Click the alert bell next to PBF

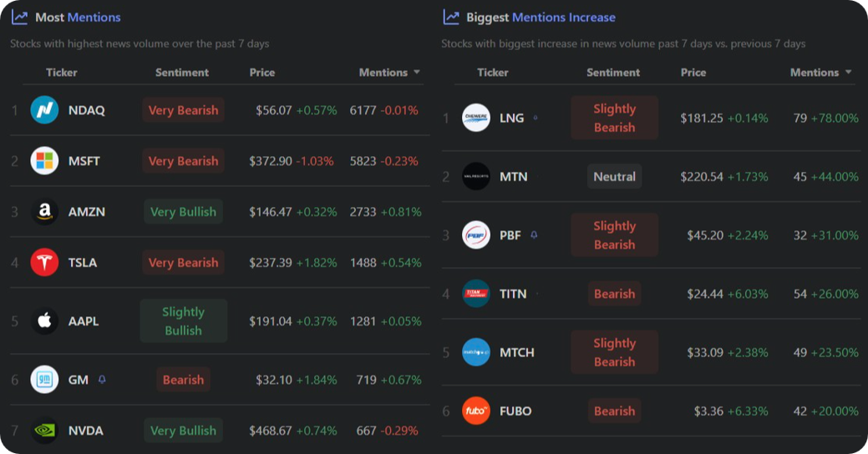coord(534,235)
